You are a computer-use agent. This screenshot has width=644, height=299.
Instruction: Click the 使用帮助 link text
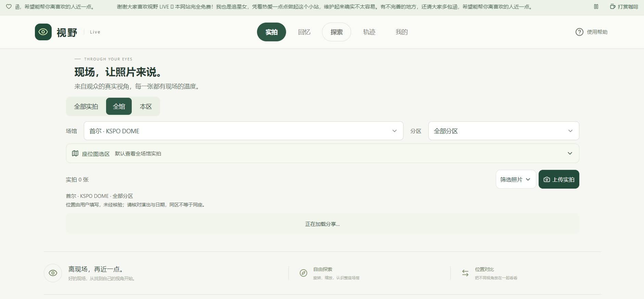click(x=597, y=32)
